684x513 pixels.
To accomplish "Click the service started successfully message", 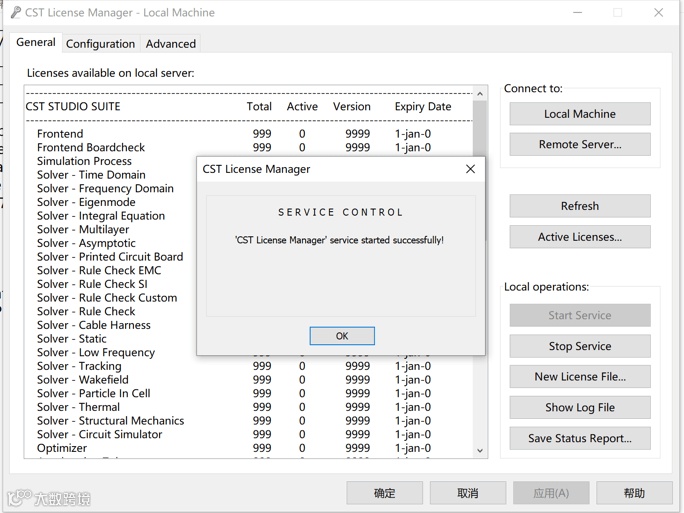I will [339, 240].
